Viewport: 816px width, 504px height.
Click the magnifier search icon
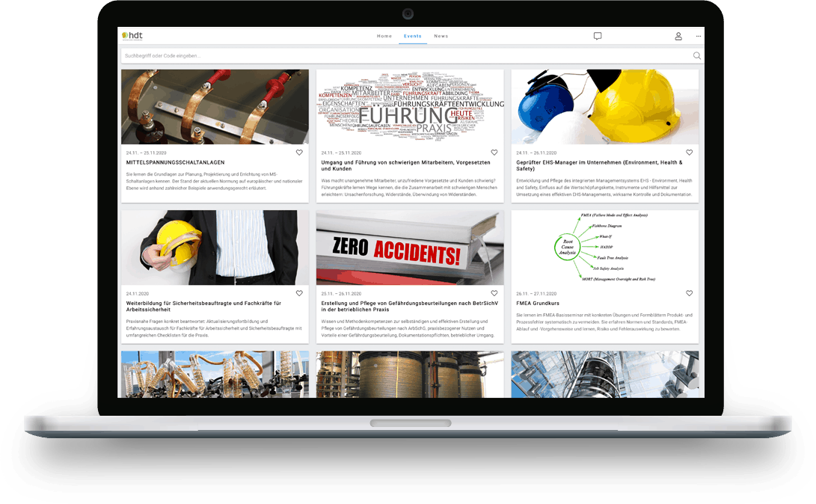697,56
